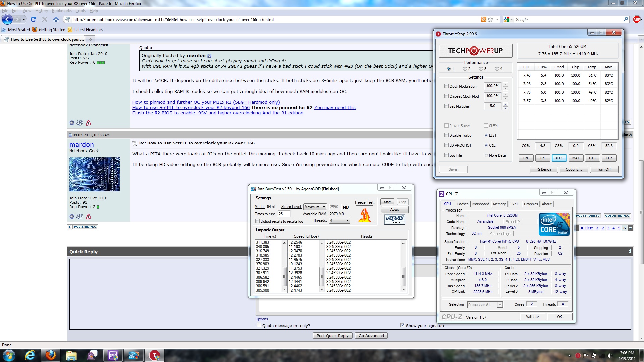Image resolution: width=644 pixels, height=362 pixels.
Task: Click the Adblock Plus ABP icon
Action: pyautogui.click(x=636, y=19)
